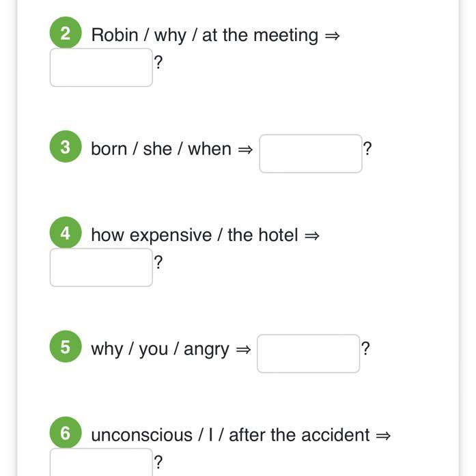476x476 pixels.
Task: Focus the answer field for the unconscious question
Action: tap(101, 463)
